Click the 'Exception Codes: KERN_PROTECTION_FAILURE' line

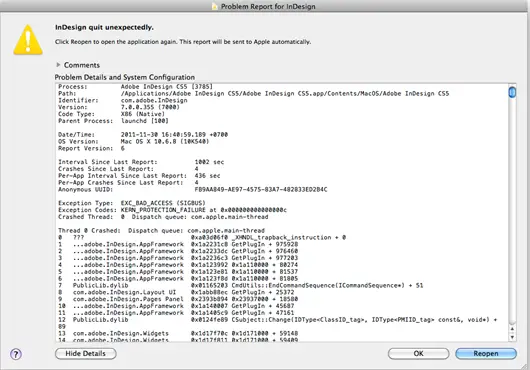tap(172, 210)
